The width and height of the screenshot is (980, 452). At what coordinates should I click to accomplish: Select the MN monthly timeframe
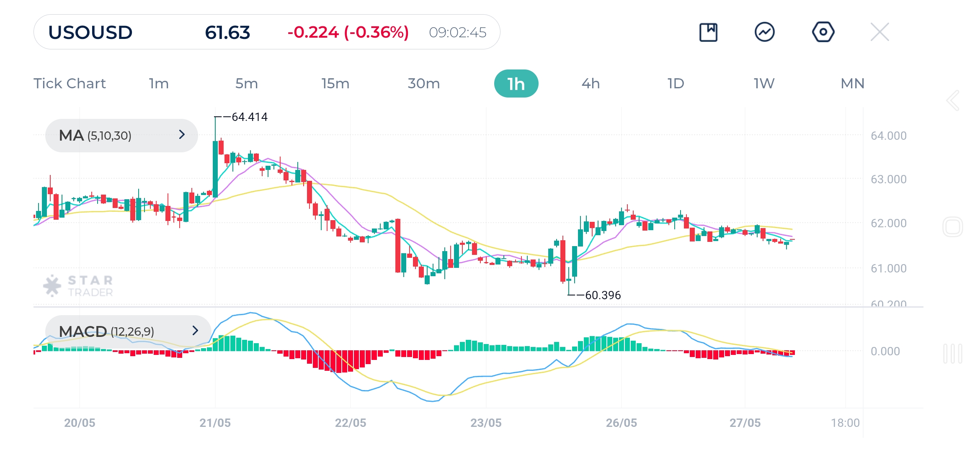pos(852,83)
